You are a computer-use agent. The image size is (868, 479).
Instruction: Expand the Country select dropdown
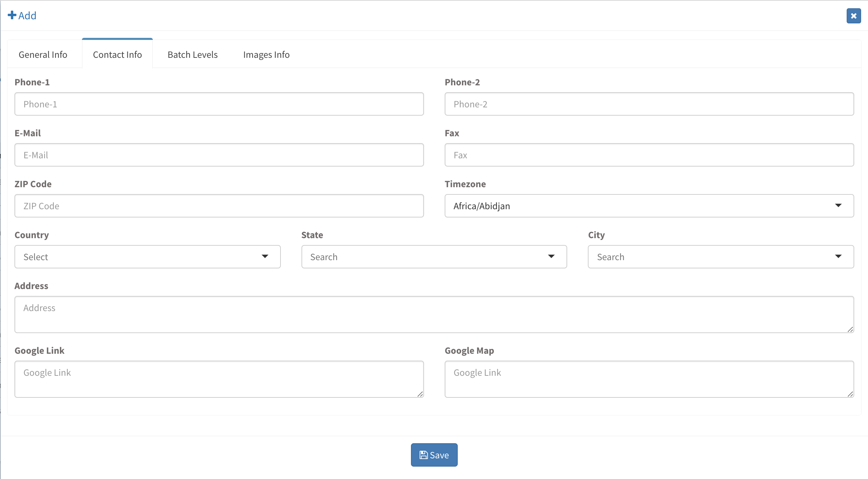coord(147,257)
